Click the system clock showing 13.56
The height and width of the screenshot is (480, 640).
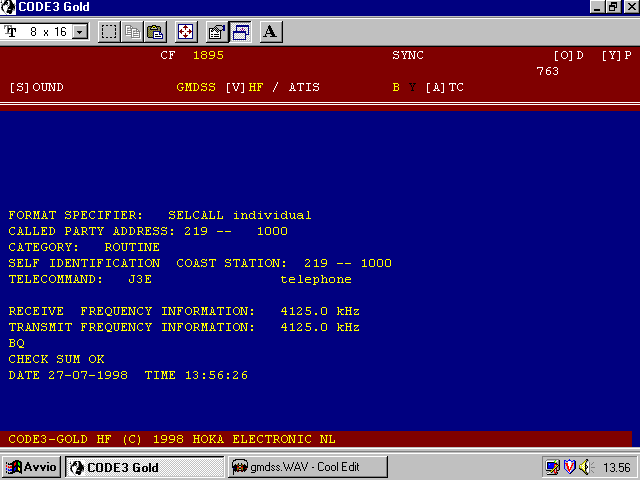click(616, 467)
